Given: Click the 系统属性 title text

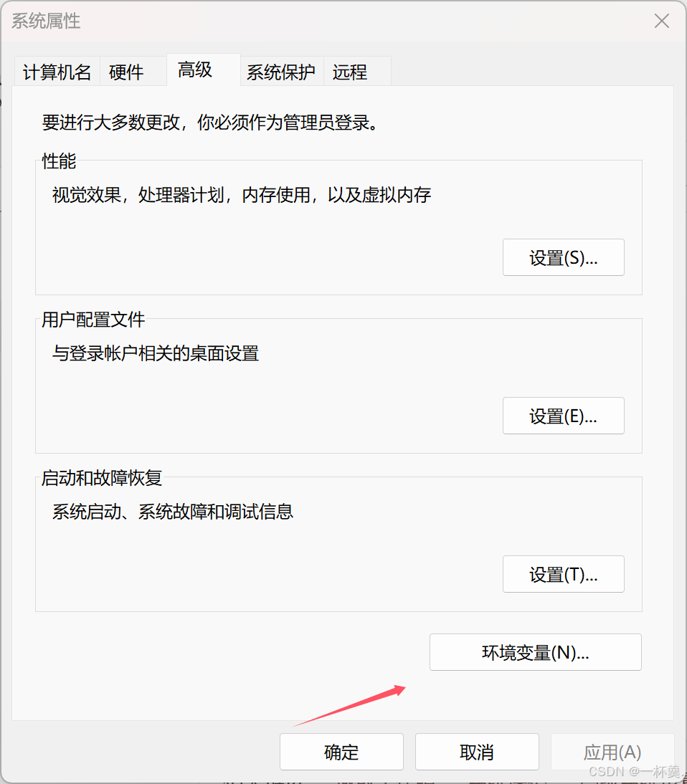Looking at the screenshot, I should 46,21.
